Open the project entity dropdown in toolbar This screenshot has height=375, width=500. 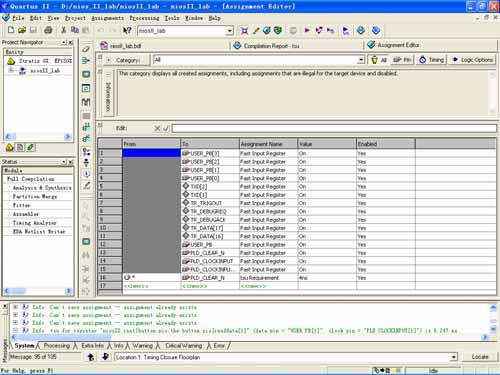pyautogui.click(x=229, y=31)
